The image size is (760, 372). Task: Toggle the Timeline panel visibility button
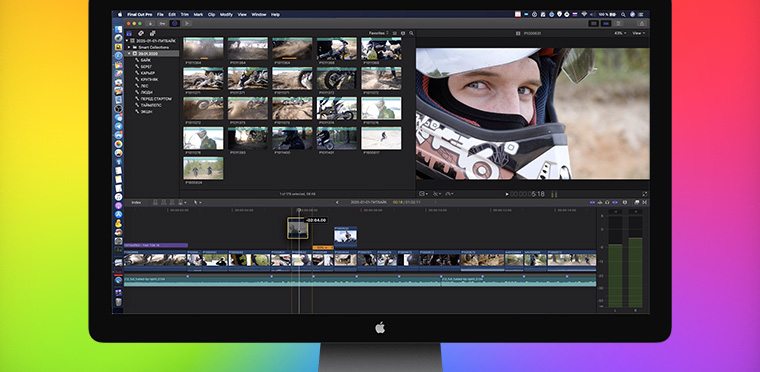606,23
